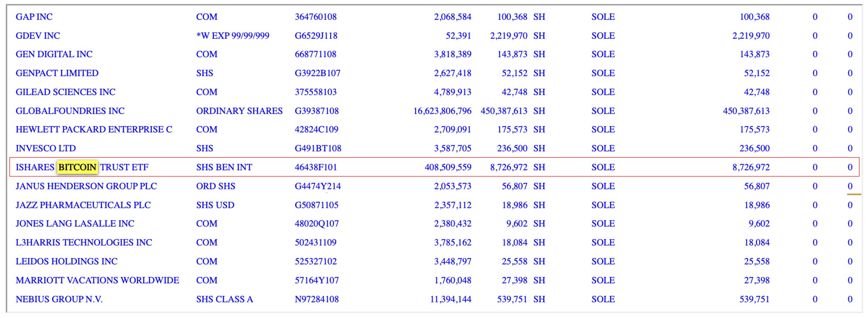Click the GAP INC issuer name

34,17
